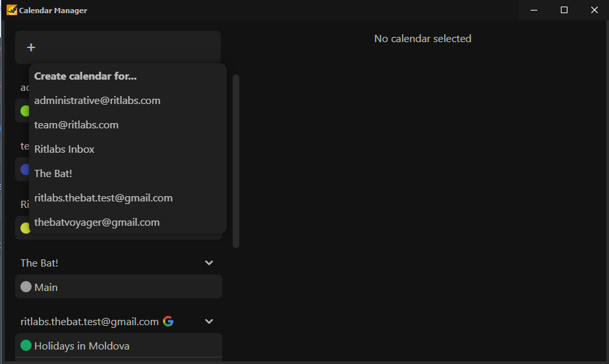This screenshot has width=609, height=364.
Task: Click the Calendar Manager app icon
Action: tap(12, 10)
